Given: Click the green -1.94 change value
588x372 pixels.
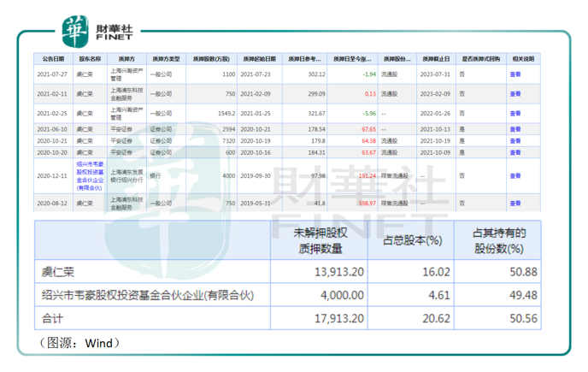Looking at the screenshot, I should click(x=369, y=74).
